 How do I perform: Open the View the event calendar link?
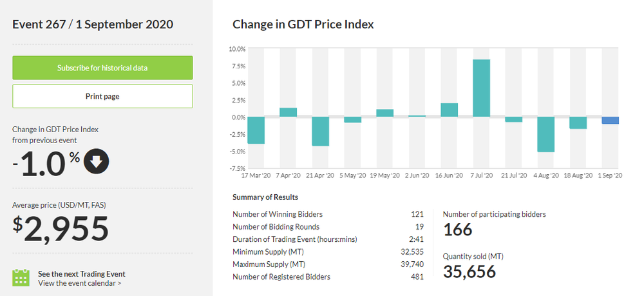[x=79, y=282]
